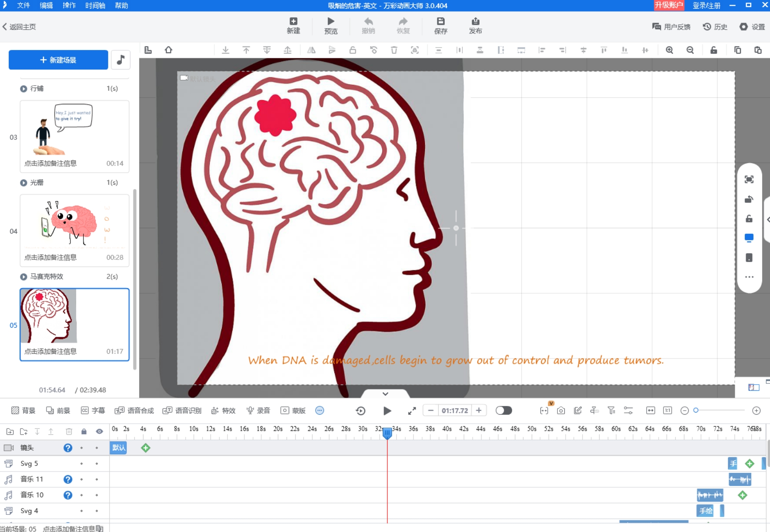This screenshot has height=532, width=770.
Task: Toggle the switch next to time field
Action: coord(503,411)
